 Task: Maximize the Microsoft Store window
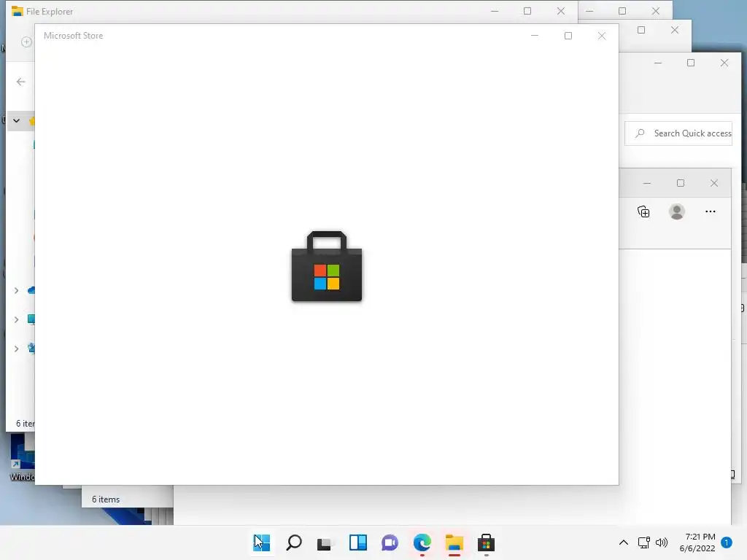568,36
